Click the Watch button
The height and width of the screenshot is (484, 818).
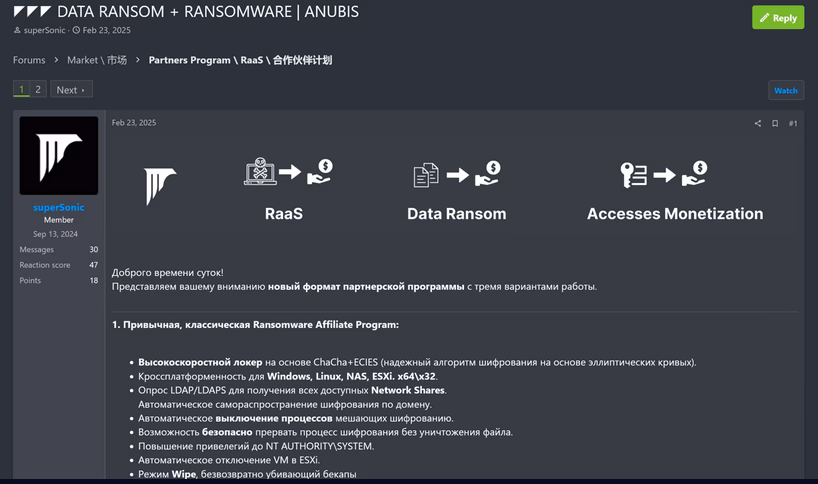pyautogui.click(x=786, y=90)
